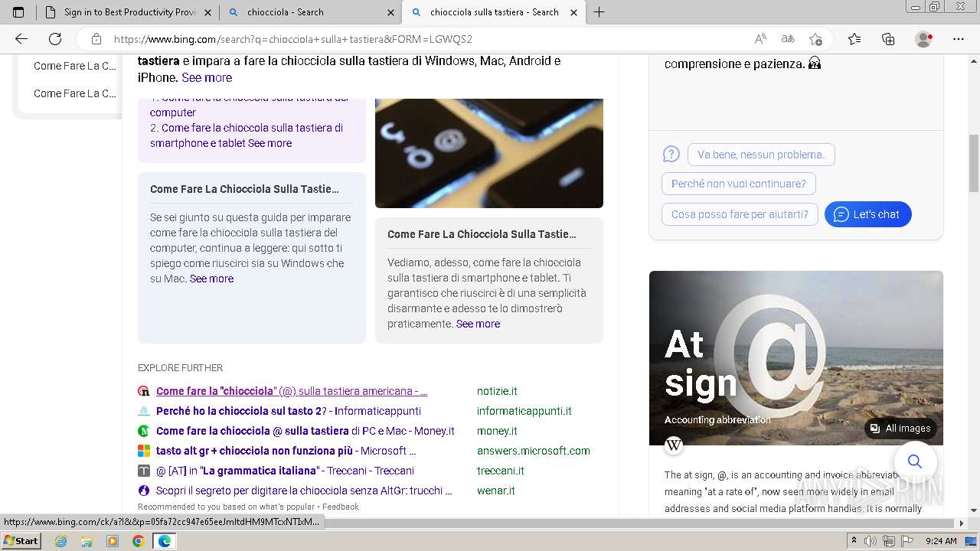Open link Come fare la chioccola su smartphone e tablet
The width and height of the screenshot is (980, 551).
[x=247, y=135]
